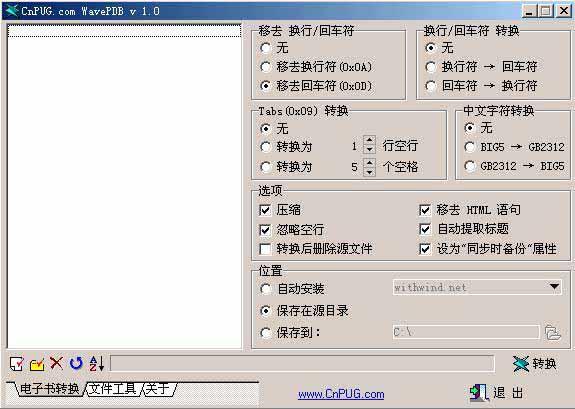The height and width of the screenshot is (409, 575).
Task: Click the 退出 exit door icon
Action: pos(479,392)
